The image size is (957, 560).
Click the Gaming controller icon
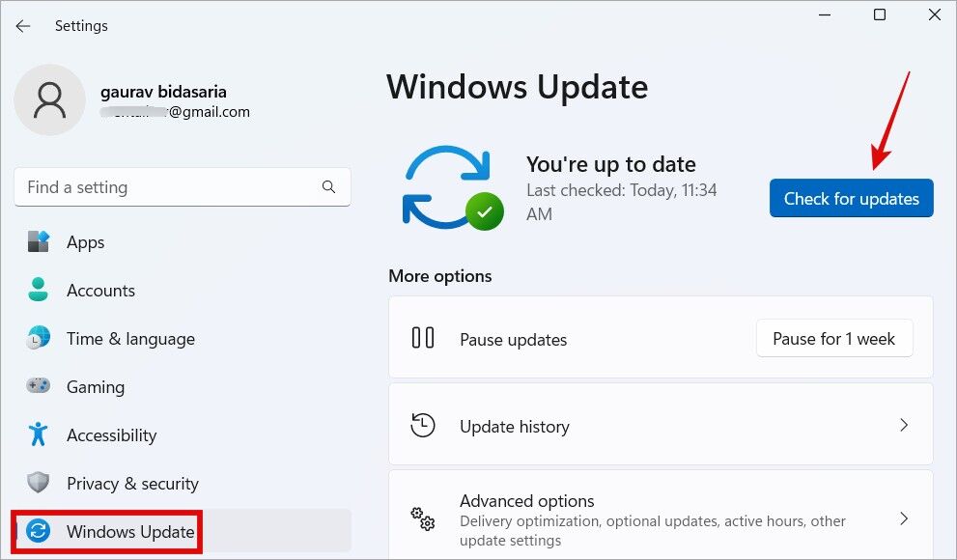coord(39,385)
